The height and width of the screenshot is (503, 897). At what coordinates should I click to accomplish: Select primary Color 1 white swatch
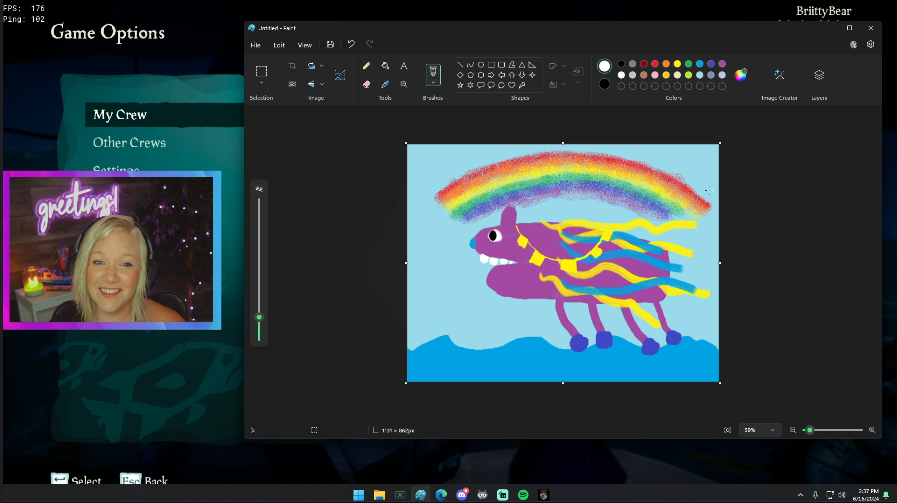coord(604,66)
